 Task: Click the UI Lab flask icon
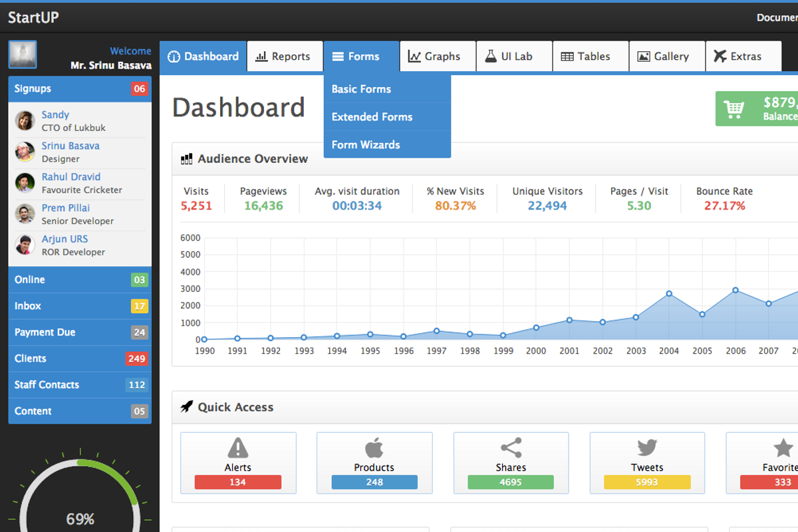pos(491,57)
